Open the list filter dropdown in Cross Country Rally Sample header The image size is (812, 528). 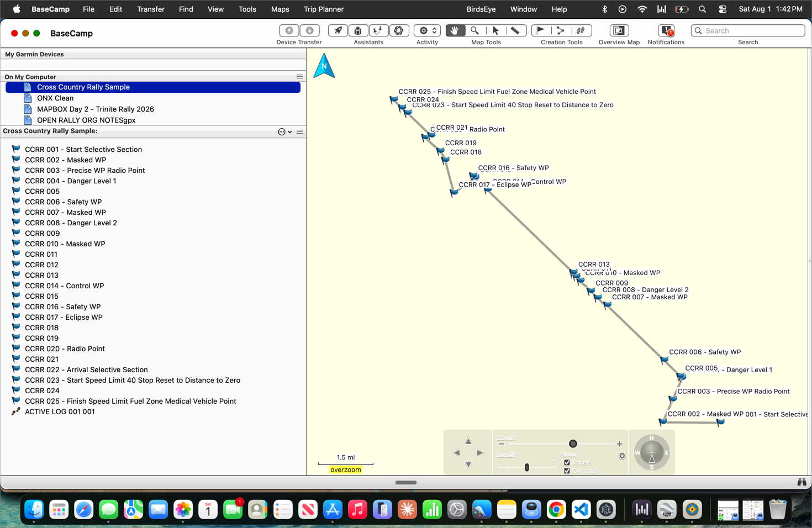pyautogui.click(x=285, y=132)
